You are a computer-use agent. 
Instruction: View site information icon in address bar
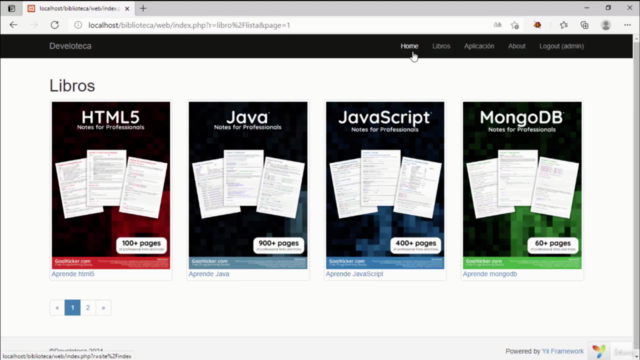[78, 25]
